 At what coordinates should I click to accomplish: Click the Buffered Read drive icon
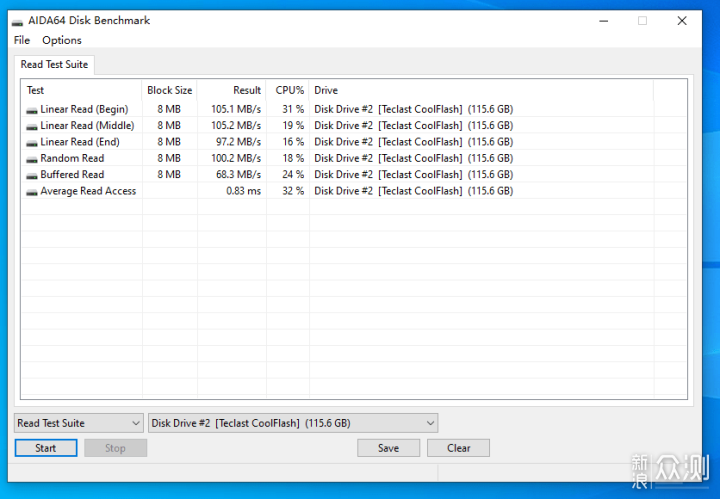click(32, 176)
